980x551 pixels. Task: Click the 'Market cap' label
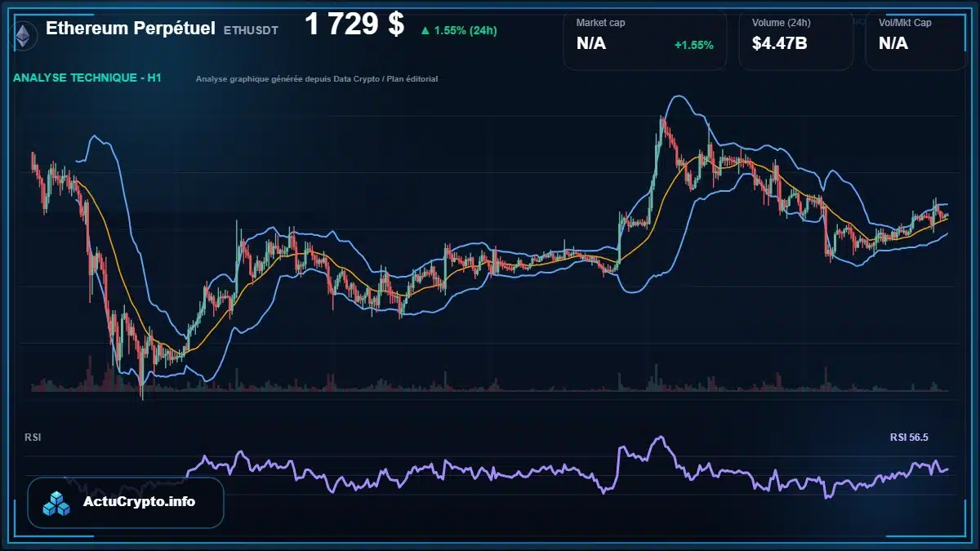pyautogui.click(x=601, y=23)
